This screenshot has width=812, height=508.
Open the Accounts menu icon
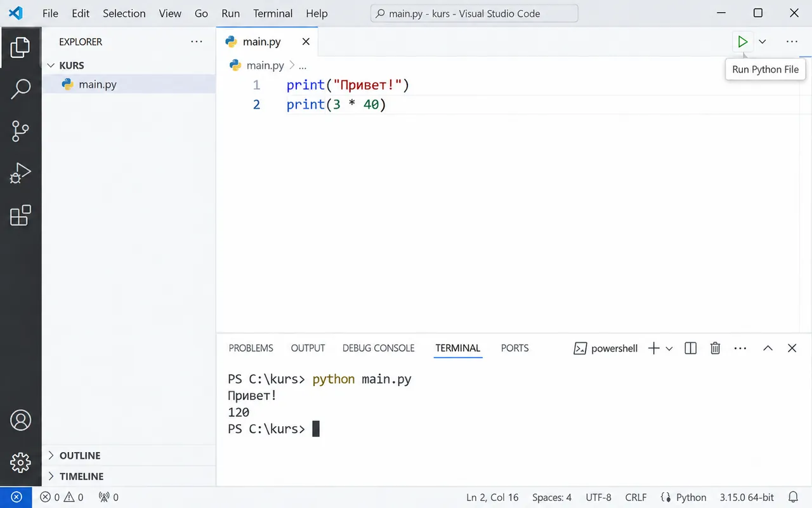click(x=20, y=420)
